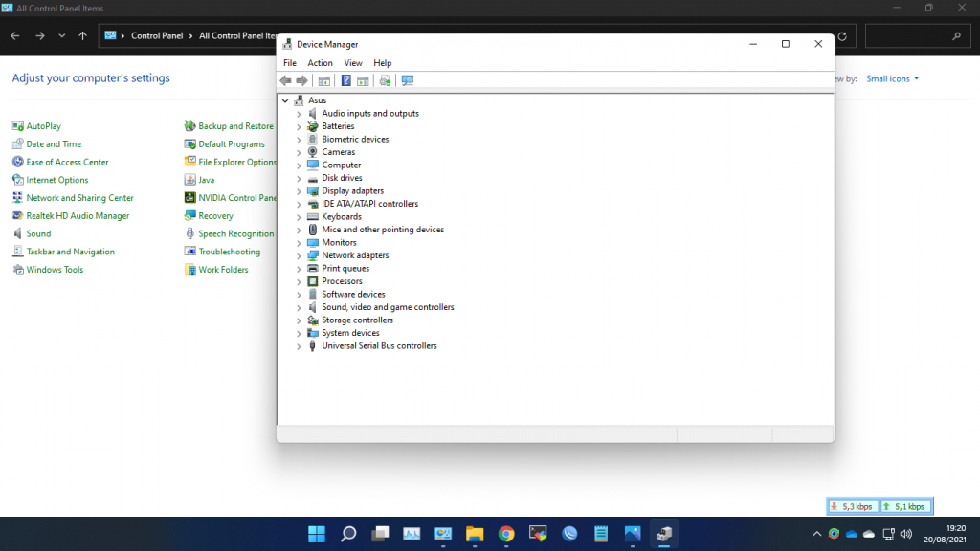
Task: Open Realtek HD Audio Manager
Action: [78, 216]
